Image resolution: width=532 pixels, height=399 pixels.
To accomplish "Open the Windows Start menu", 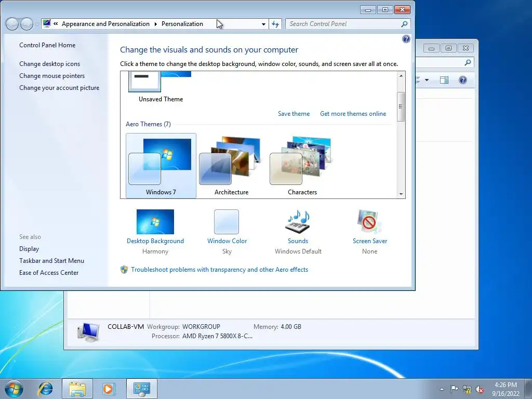I will point(14,389).
